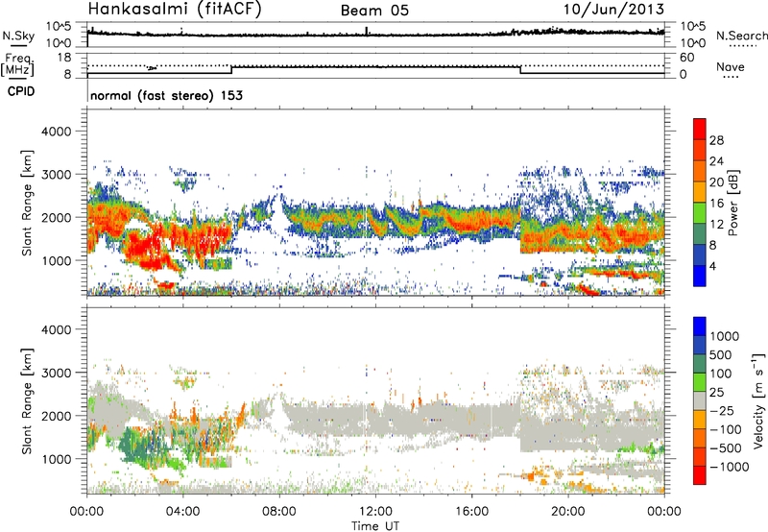Select the 'N.Search' legend label
Image resolution: width=768 pixels, height=532 pixels.
(x=742, y=36)
